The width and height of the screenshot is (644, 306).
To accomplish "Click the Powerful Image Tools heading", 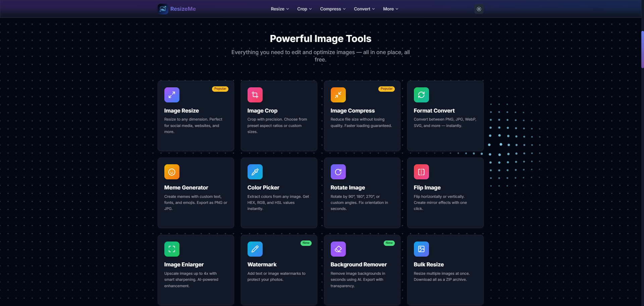I will (x=320, y=39).
